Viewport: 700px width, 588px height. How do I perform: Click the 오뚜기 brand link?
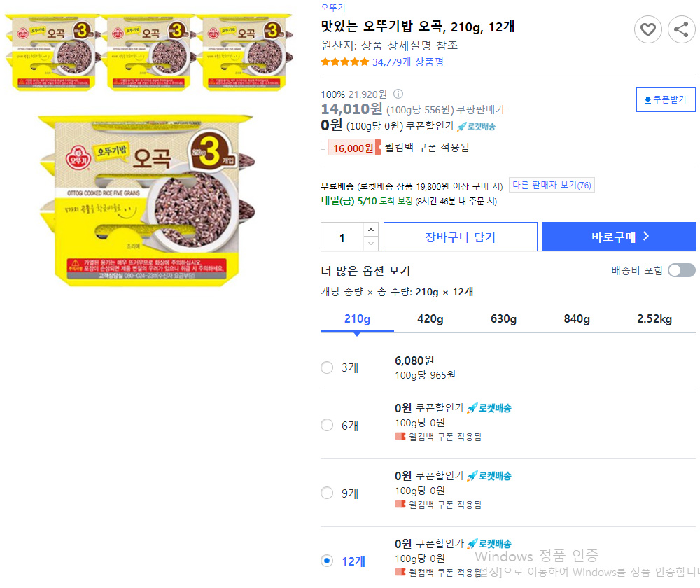(x=333, y=7)
